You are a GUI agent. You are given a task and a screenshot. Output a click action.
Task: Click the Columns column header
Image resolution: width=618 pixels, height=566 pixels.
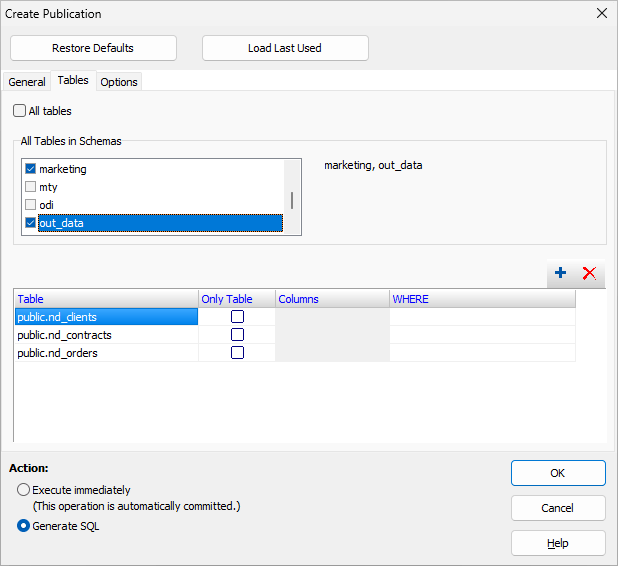pyautogui.click(x=332, y=299)
